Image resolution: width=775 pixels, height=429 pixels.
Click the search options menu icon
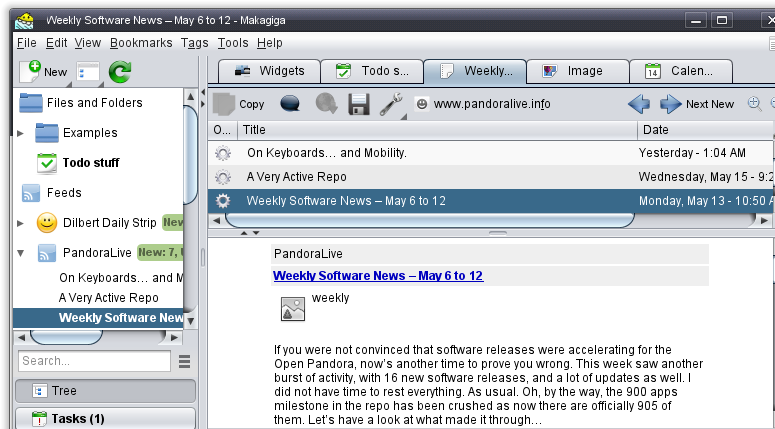pyautogui.click(x=184, y=362)
